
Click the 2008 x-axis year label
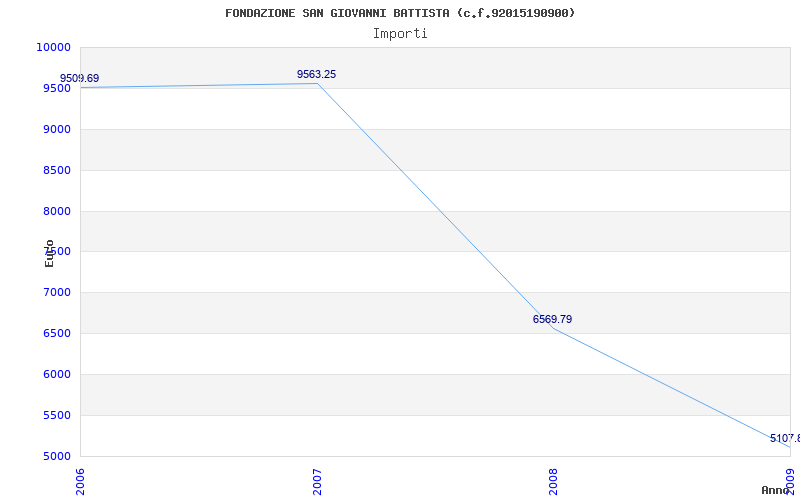(553, 481)
